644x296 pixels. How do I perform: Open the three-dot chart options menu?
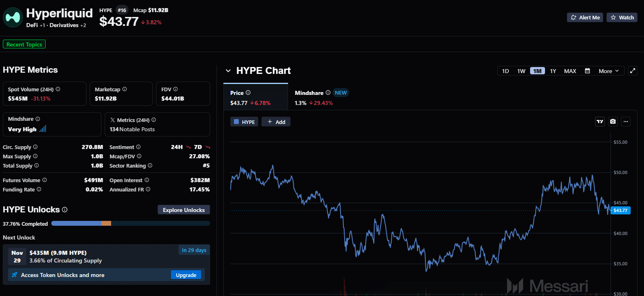(x=626, y=122)
